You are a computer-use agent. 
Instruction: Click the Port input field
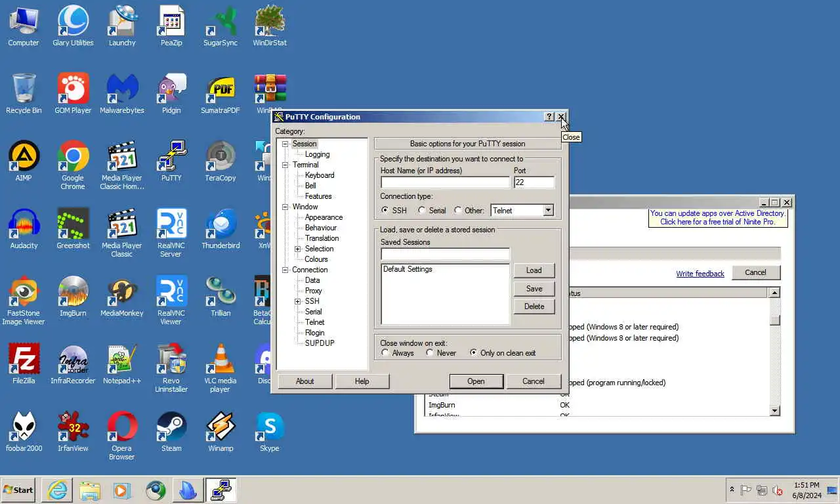[x=534, y=182]
